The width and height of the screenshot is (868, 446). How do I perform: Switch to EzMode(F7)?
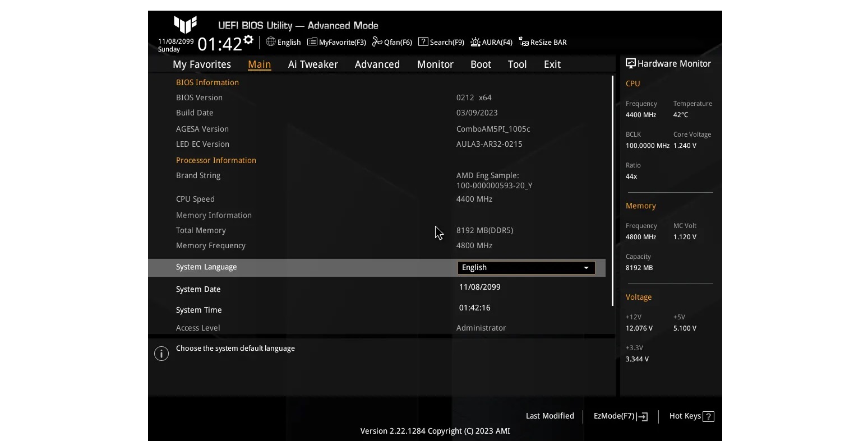pos(620,416)
